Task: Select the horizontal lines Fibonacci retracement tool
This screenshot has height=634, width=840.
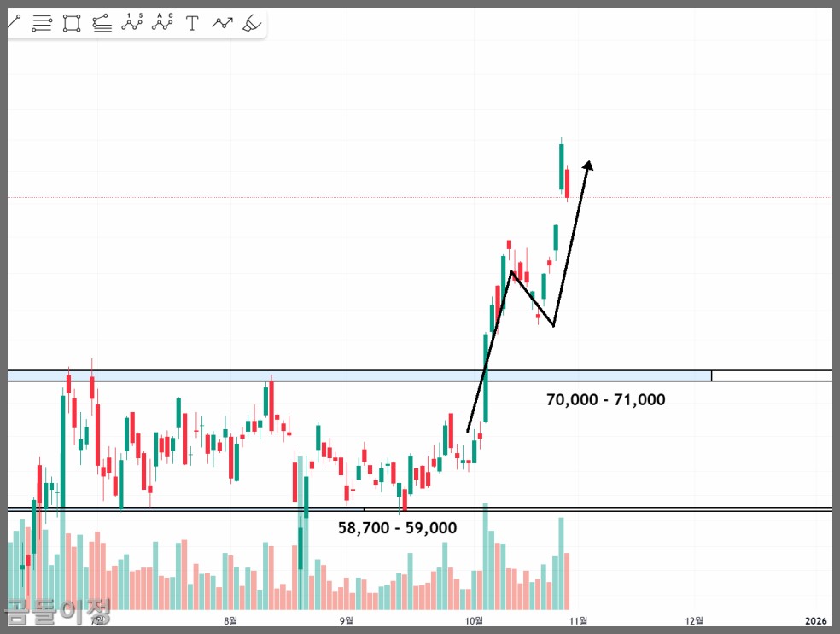Action: coord(42,23)
